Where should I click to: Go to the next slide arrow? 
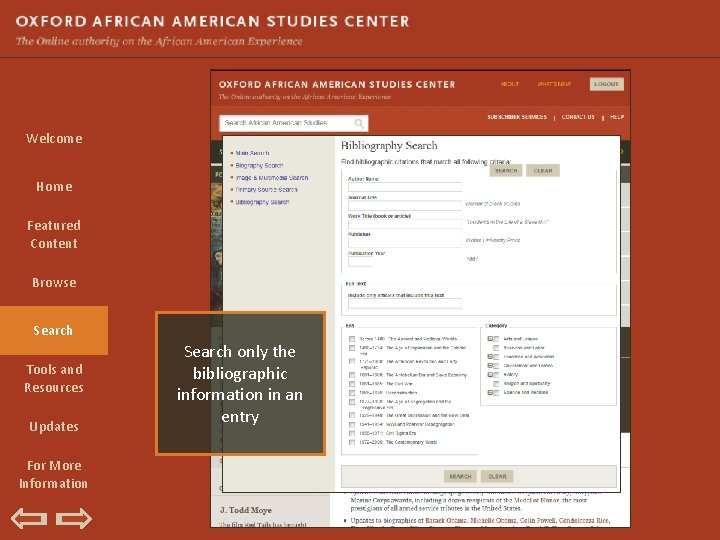click(x=74, y=518)
